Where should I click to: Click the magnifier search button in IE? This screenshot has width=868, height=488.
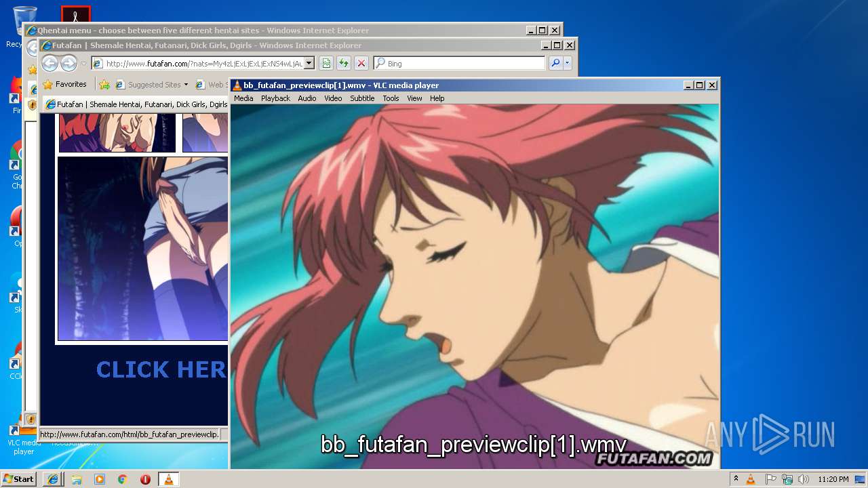pos(555,63)
